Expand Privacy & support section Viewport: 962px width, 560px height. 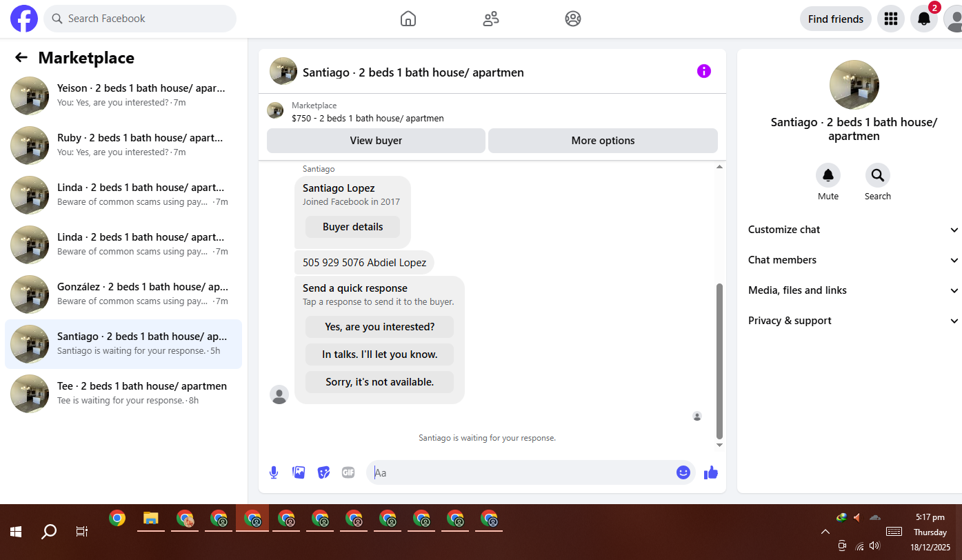pyautogui.click(x=854, y=321)
